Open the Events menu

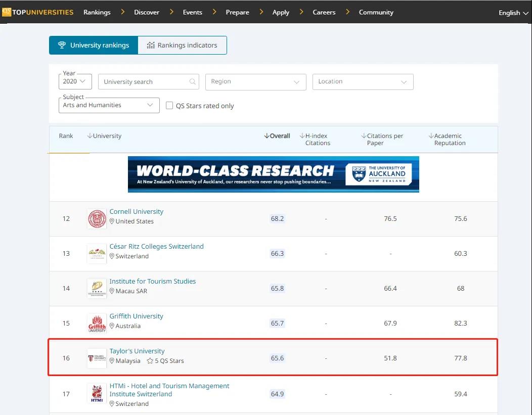(192, 12)
